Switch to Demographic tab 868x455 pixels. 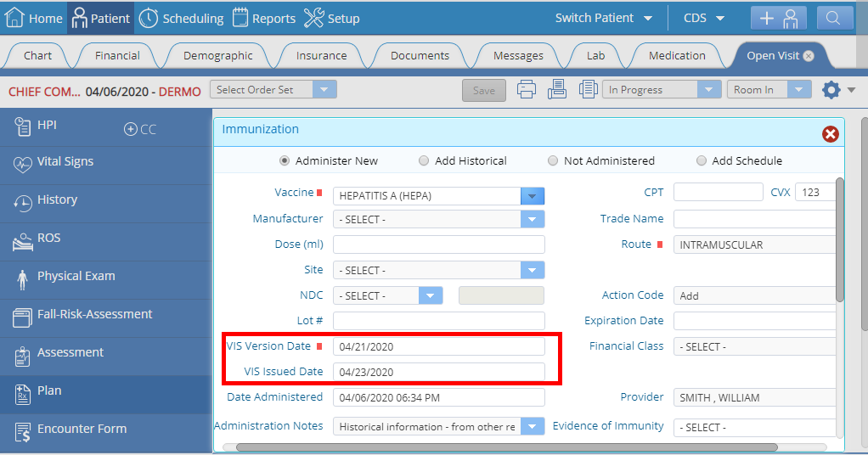(218, 56)
